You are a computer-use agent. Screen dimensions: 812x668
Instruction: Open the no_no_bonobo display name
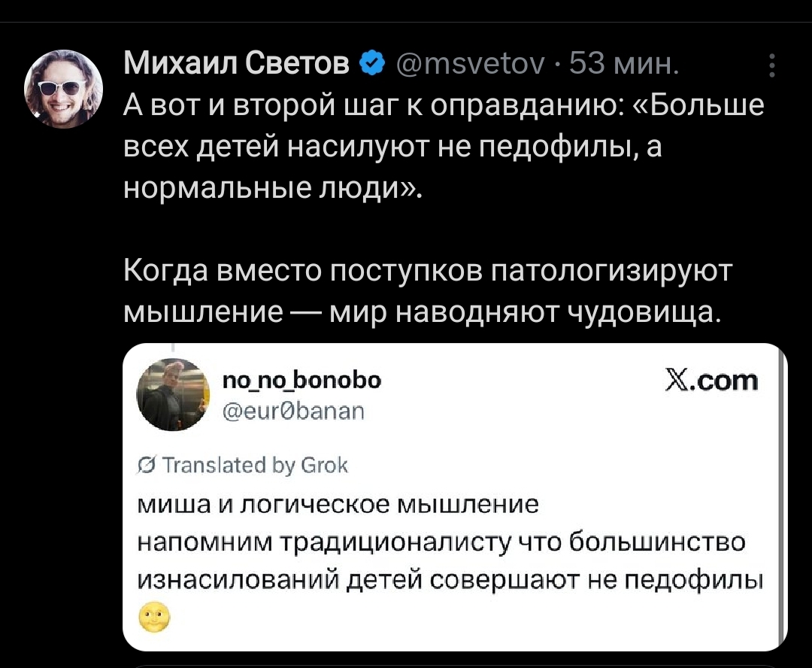302,380
